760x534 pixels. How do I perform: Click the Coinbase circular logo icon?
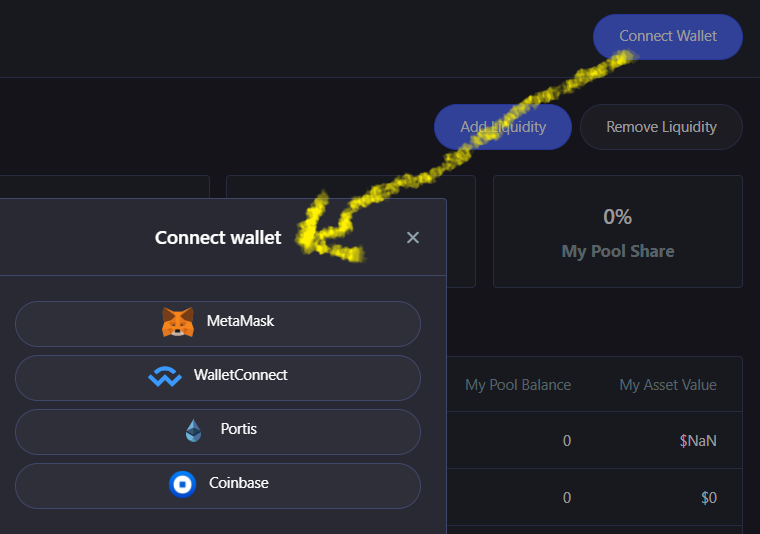pos(182,484)
